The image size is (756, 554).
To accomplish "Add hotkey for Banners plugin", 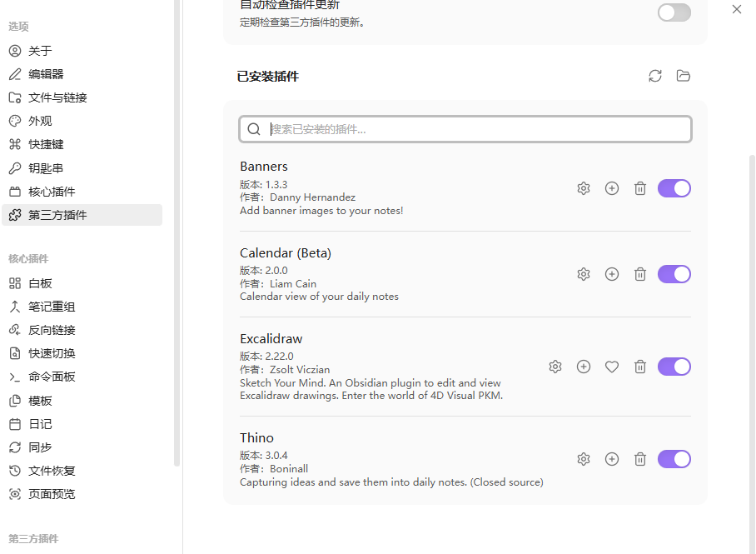I will (x=612, y=188).
